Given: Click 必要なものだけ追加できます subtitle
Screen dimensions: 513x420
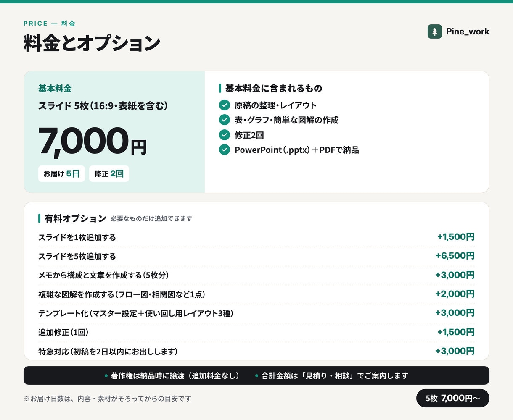Looking at the screenshot, I should pyautogui.click(x=151, y=219).
